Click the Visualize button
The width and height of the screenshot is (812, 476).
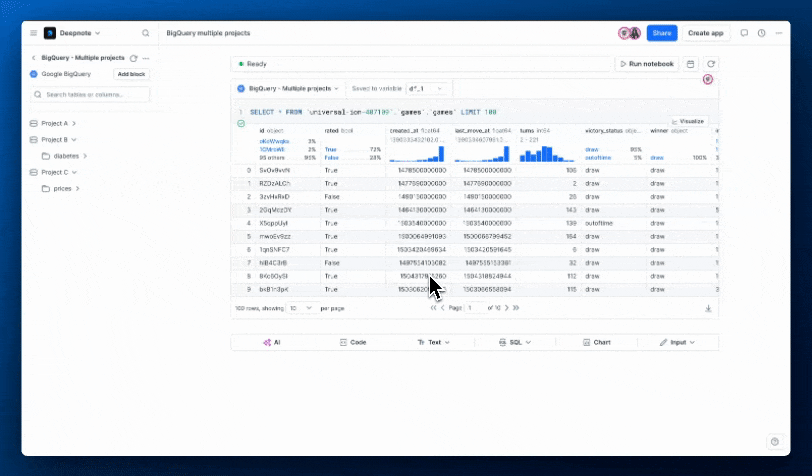point(688,121)
